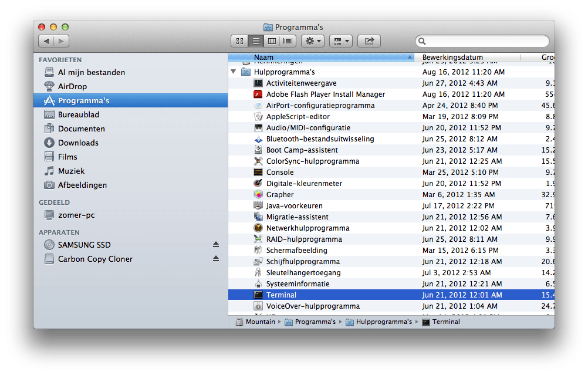Select the Grapher application icon
The image size is (588, 375).
pyautogui.click(x=258, y=195)
